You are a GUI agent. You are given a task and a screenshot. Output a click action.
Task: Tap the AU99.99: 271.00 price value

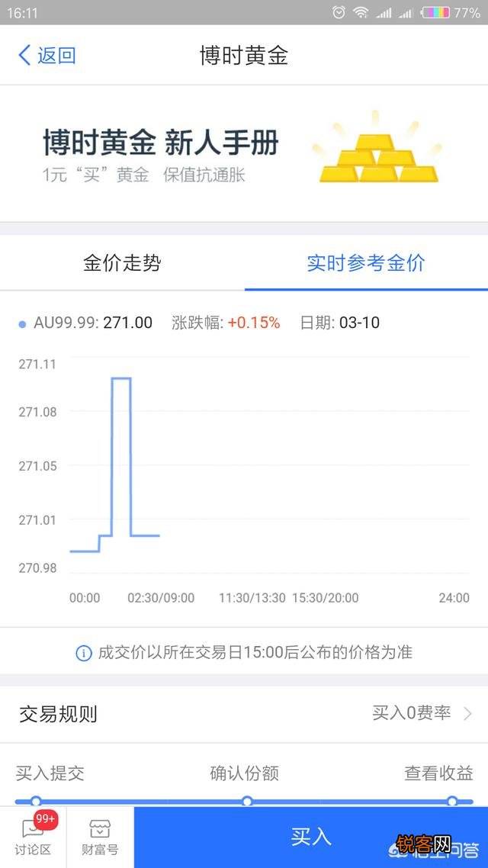pyautogui.click(x=92, y=323)
